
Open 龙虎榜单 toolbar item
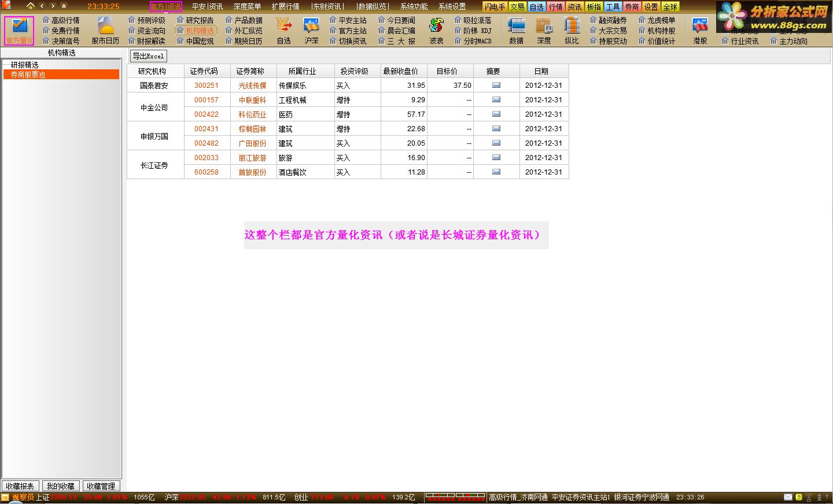pyautogui.click(x=657, y=20)
